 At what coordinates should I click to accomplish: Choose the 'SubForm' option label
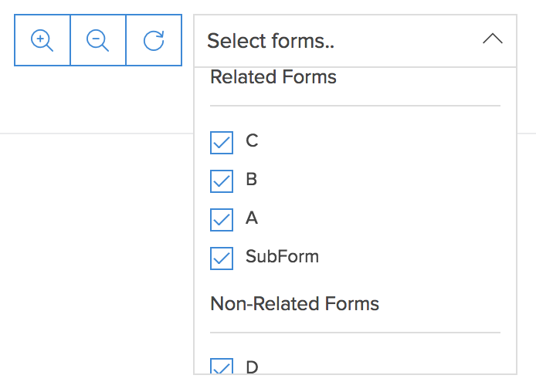pos(282,257)
